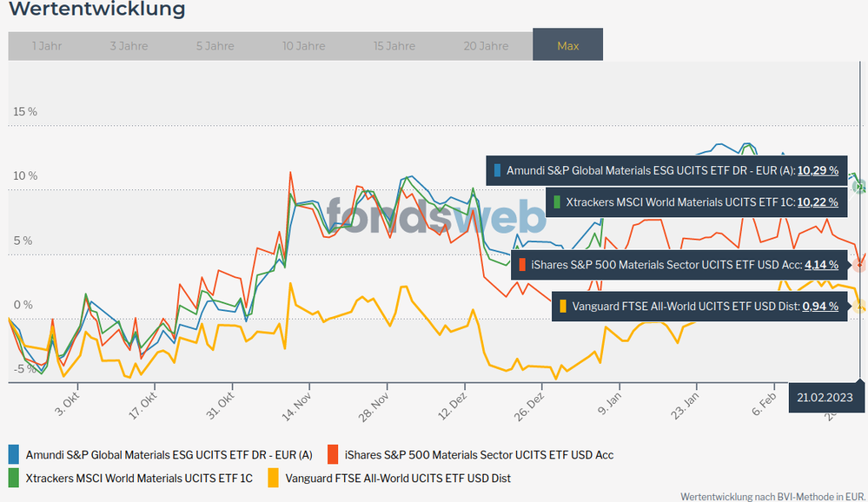Choose the 5 Jahre period tab
Screen dimensions: 868x502
214,46
